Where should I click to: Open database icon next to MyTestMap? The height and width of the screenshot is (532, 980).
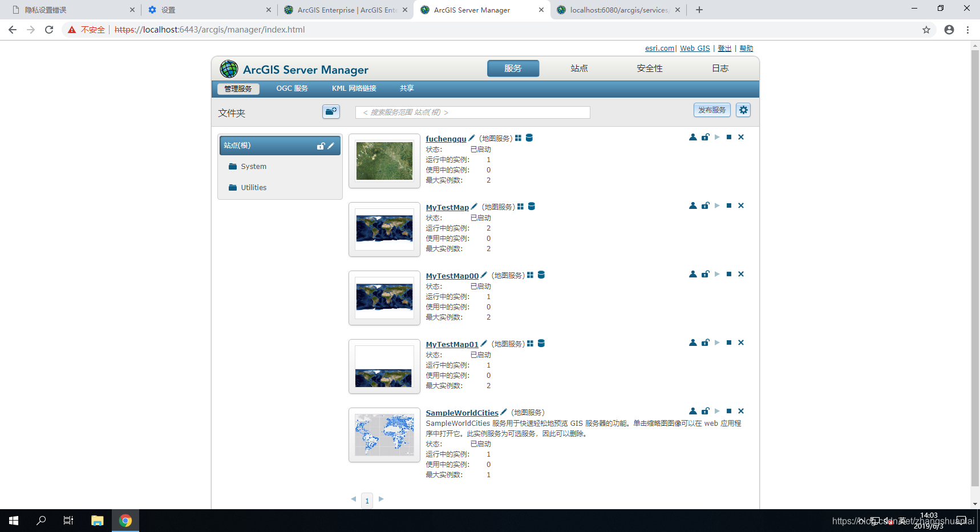[x=532, y=206]
